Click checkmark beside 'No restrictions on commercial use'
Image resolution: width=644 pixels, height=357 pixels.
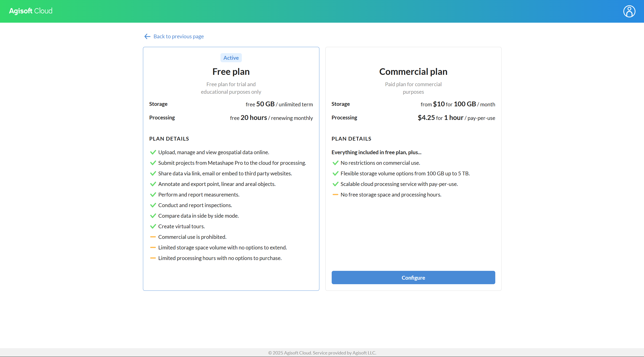pos(335,163)
